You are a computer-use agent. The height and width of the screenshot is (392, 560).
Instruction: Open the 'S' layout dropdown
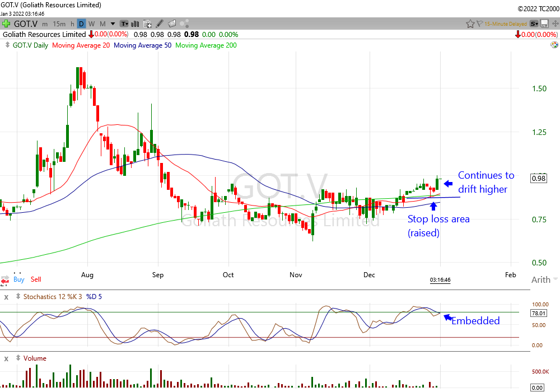click(x=534, y=24)
